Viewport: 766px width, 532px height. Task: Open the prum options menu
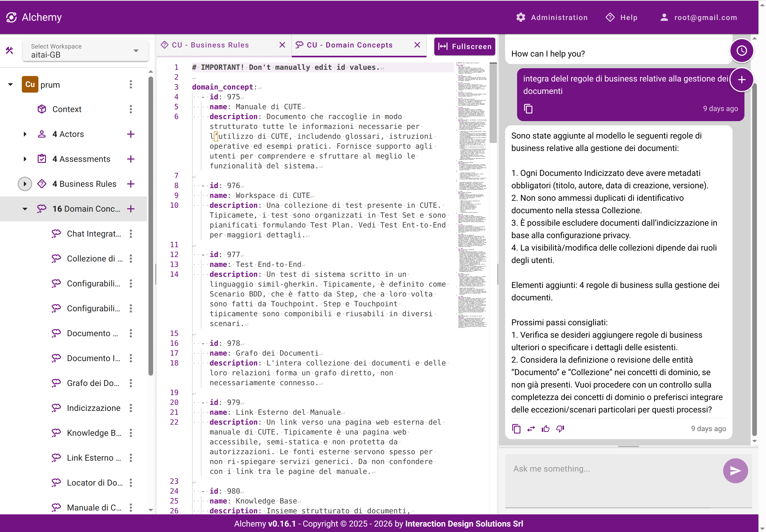pos(131,85)
